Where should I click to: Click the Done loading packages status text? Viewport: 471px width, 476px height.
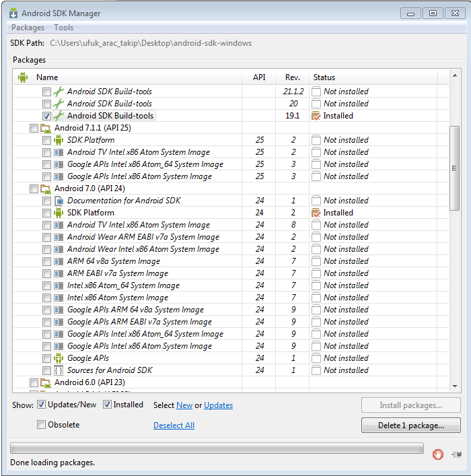tap(52, 463)
